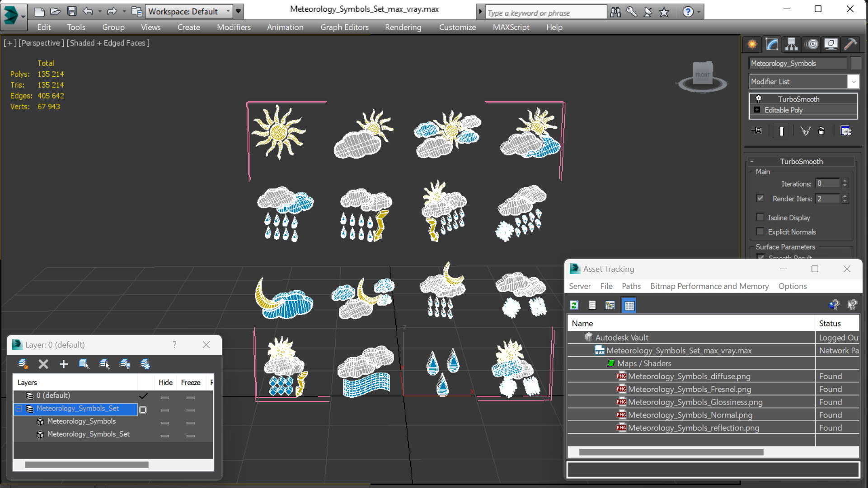Collapse the Meteorology_Symbols_Set layer tree
868x488 pixels.
[19, 409]
